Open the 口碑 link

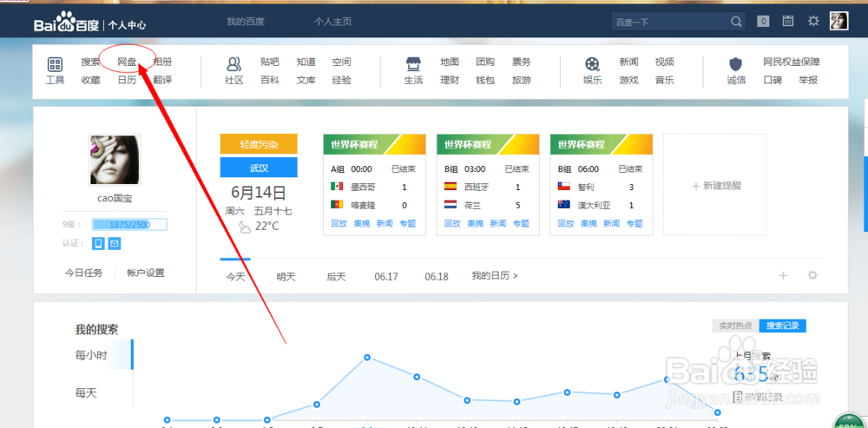pyautogui.click(x=773, y=80)
